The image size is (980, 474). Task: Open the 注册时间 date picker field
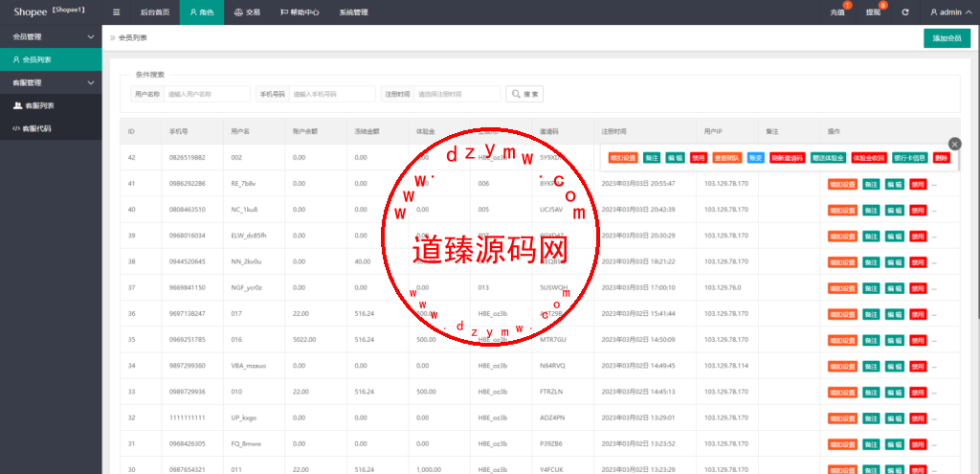click(x=457, y=95)
